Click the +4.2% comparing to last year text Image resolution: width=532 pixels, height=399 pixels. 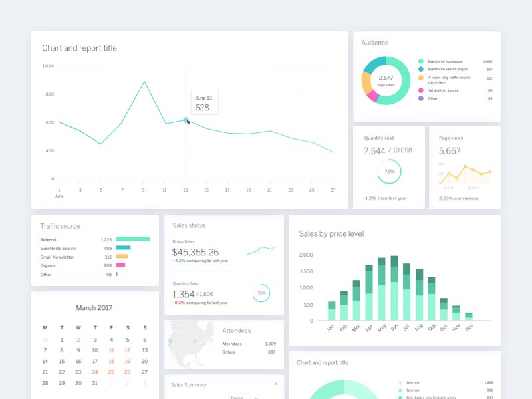200,261
